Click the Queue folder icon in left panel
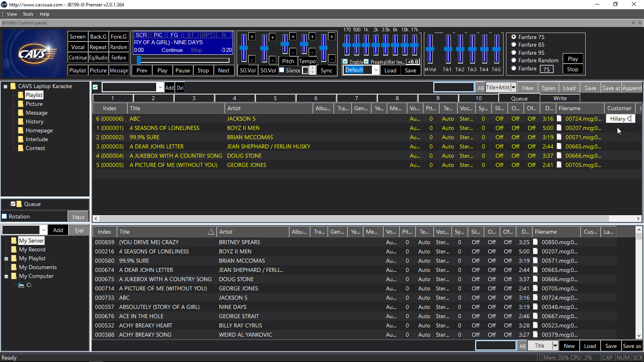The width and height of the screenshot is (644, 362). tap(19, 204)
